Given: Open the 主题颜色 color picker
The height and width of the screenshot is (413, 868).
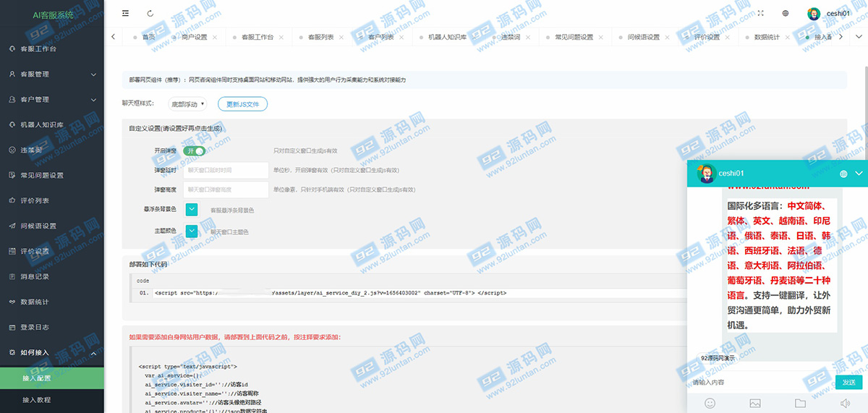Looking at the screenshot, I should [192, 231].
